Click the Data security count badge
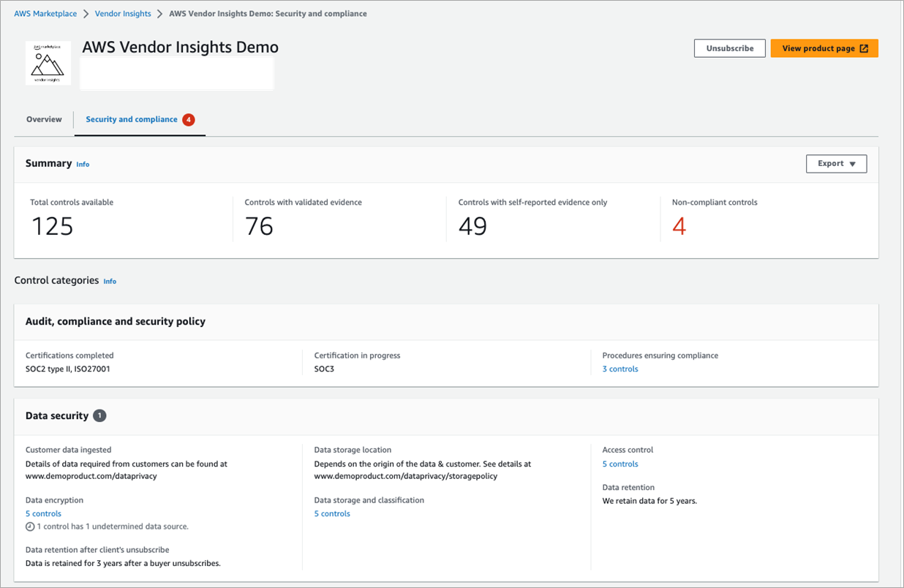This screenshot has width=904, height=588. point(99,415)
